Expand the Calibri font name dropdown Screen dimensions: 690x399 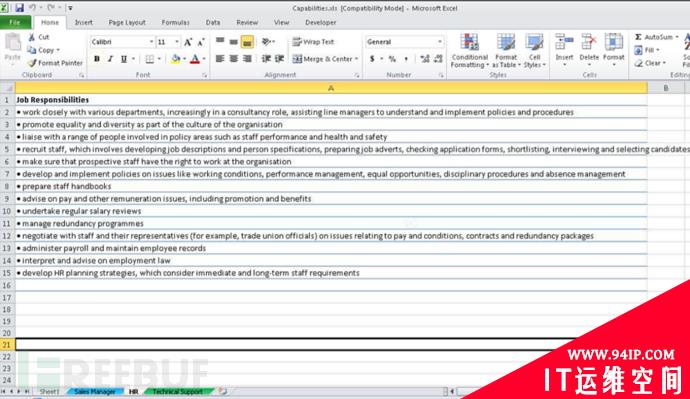tap(151, 42)
